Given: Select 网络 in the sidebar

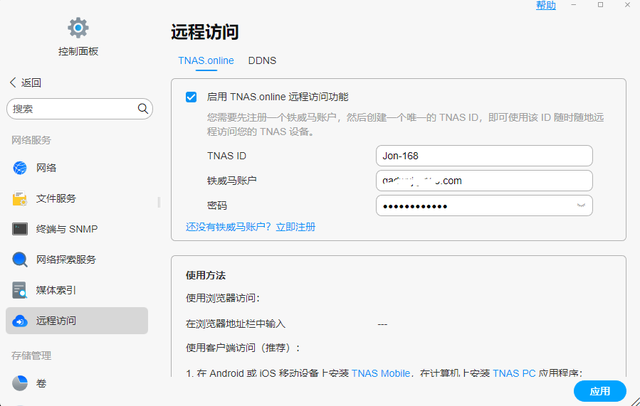Looking at the screenshot, I should tap(77, 168).
